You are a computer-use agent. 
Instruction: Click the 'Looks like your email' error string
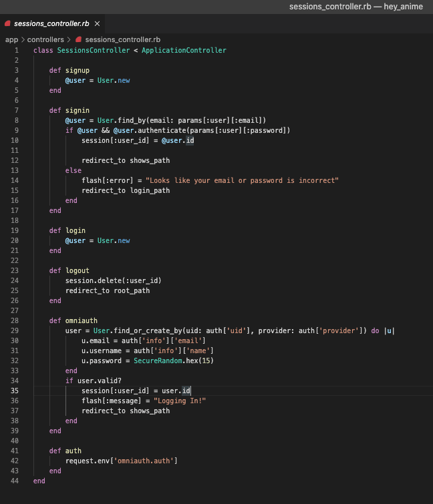point(242,180)
